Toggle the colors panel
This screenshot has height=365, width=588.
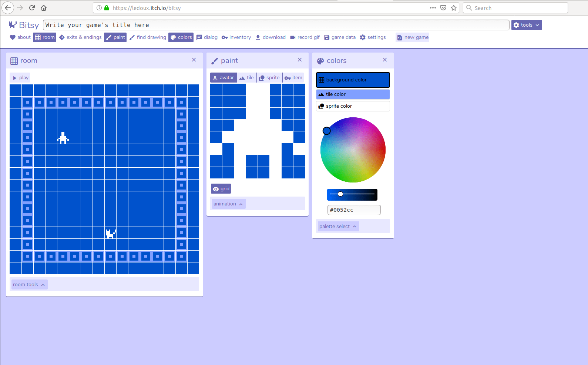tap(181, 37)
